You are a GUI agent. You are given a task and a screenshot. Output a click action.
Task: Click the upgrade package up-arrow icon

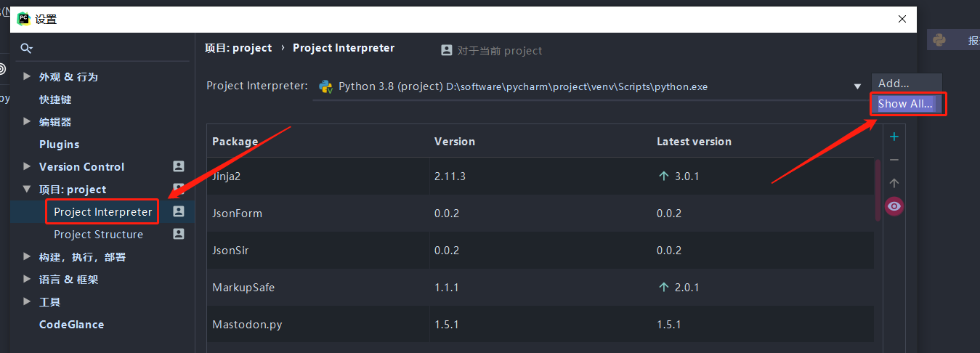(894, 183)
